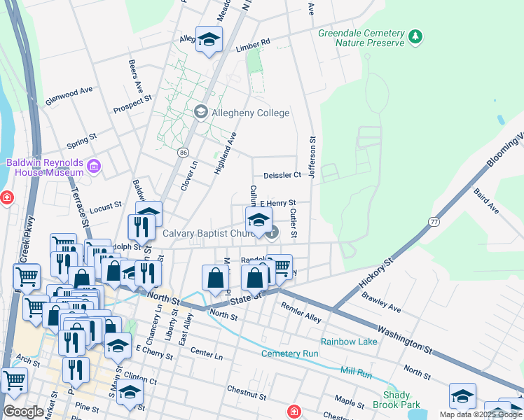This screenshot has width=524, height=420.
Task: Click the Shady Brook Park label
Action: coord(397,400)
